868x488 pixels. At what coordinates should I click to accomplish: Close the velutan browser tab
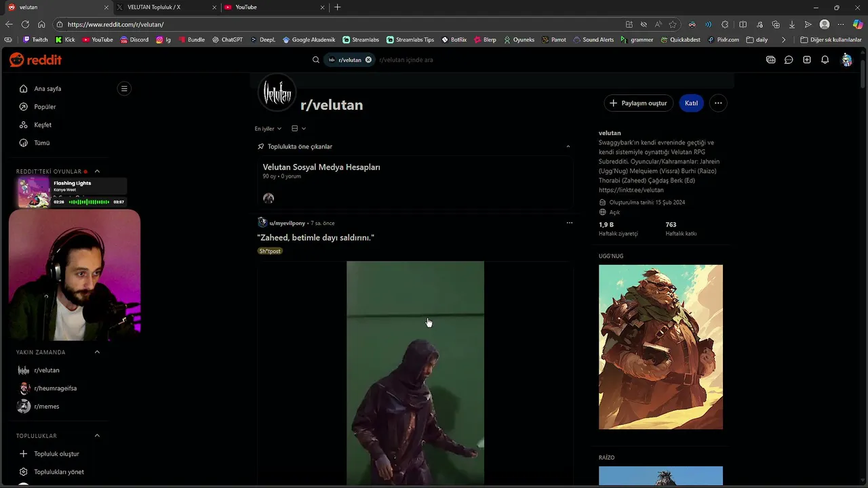pyautogui.click(x=106, y=7)
